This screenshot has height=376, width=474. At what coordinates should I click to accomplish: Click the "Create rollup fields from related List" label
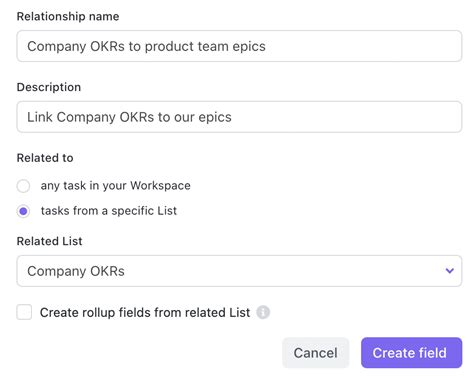point(145,312)
